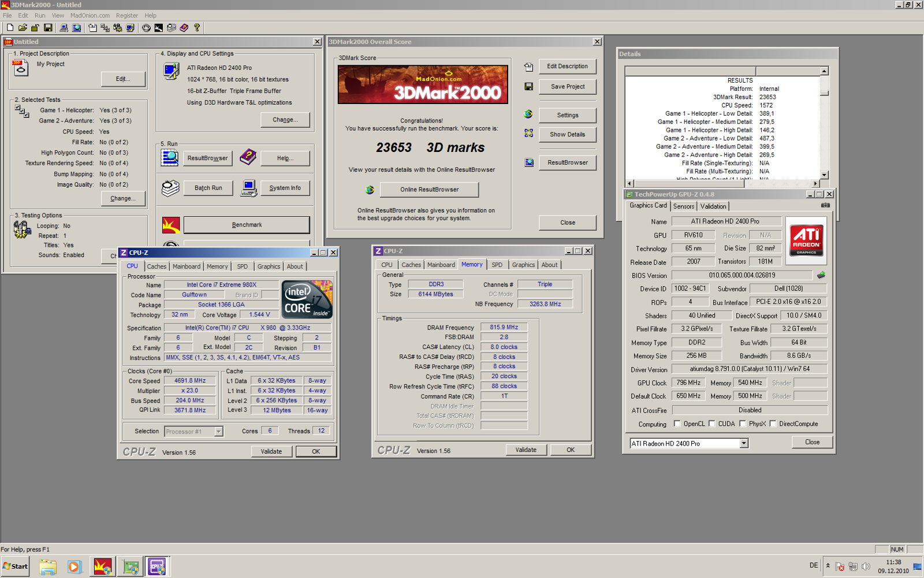This screenshot has width=924, height=578.
Task: Click the ATI Radeon logo in GPU-Z
Action: click(806, 240)
